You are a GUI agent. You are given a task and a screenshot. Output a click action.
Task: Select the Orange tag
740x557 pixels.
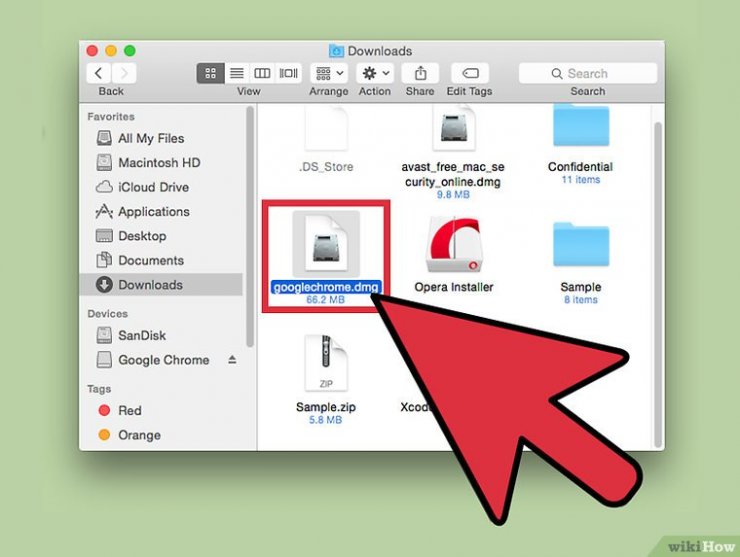161,435
